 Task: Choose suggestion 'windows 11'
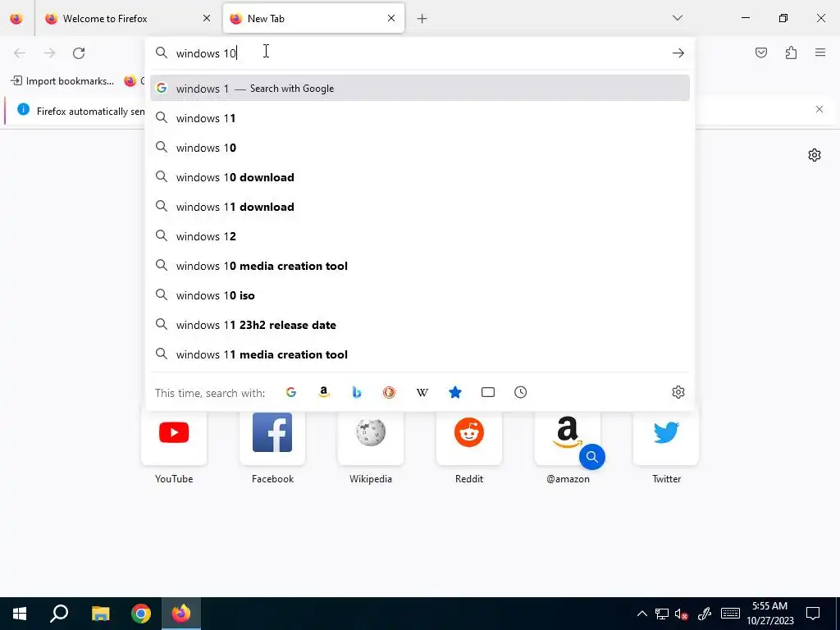[x=420, y=118]
